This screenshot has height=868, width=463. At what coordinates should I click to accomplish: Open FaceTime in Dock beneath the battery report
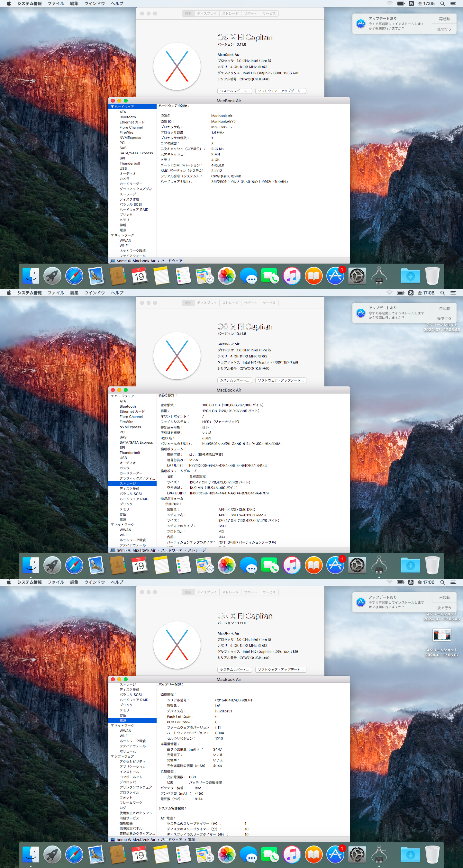(270, 854)
